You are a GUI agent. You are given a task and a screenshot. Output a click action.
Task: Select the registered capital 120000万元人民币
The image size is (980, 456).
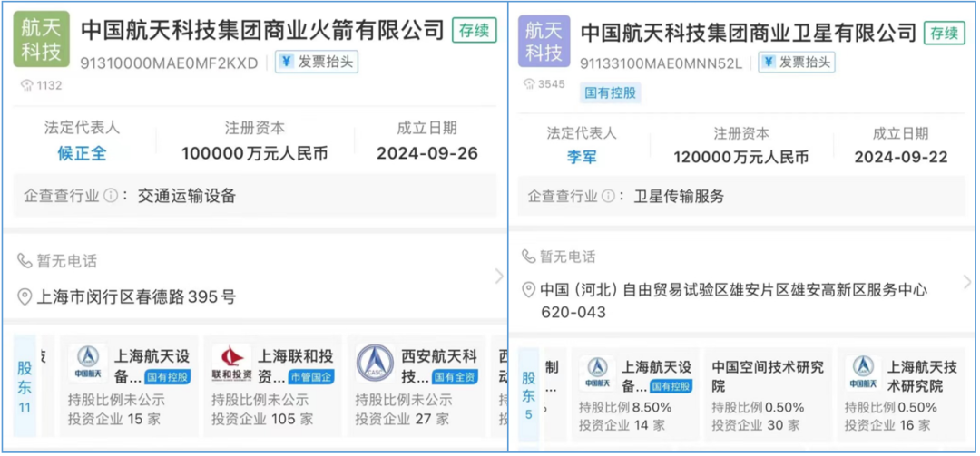[x=741, y=157]
